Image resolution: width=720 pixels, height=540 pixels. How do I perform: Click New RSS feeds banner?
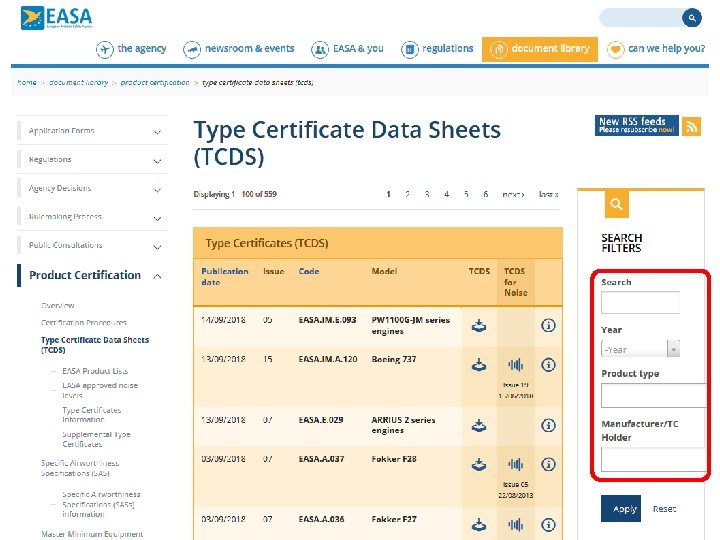coord(636,125)
